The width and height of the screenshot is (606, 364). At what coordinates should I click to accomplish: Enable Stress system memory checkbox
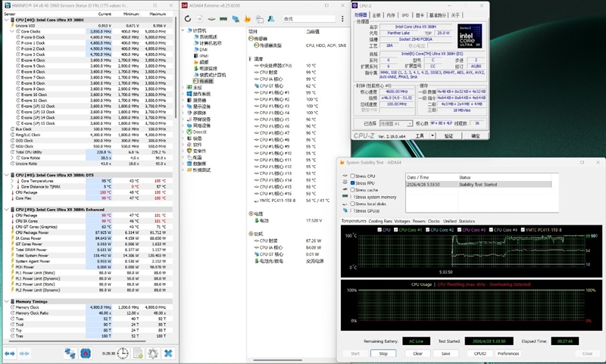click(352, 197)
